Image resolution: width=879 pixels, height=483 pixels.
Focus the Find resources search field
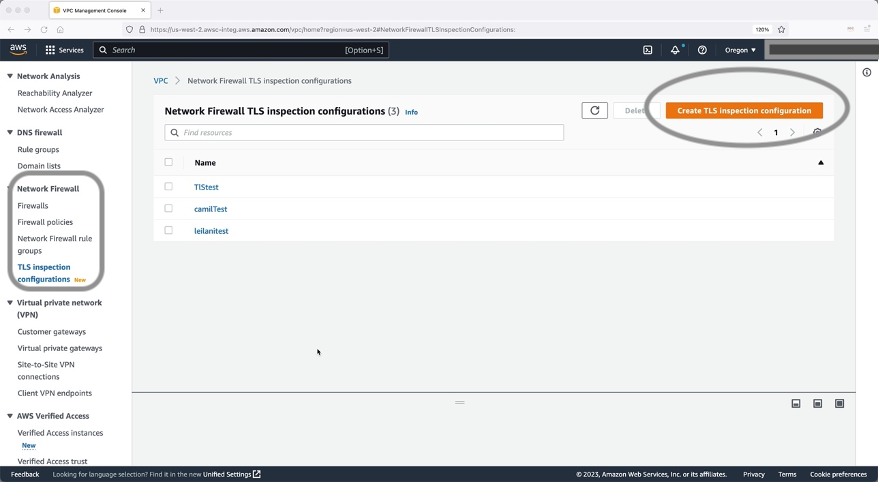364,133
